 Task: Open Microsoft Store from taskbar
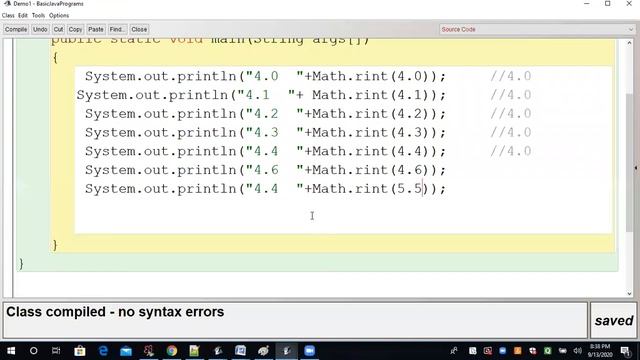tap(80, 351)
